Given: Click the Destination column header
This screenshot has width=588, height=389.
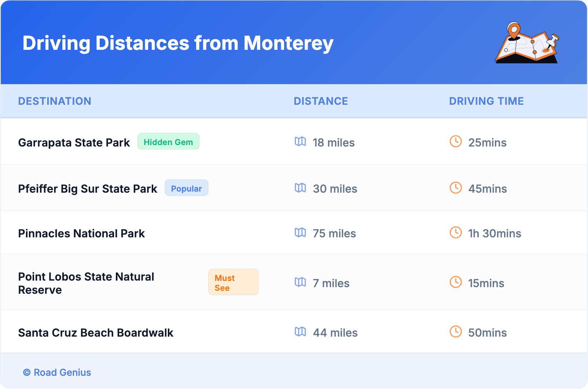Looking at the screenshot, I should coord(55,101).
